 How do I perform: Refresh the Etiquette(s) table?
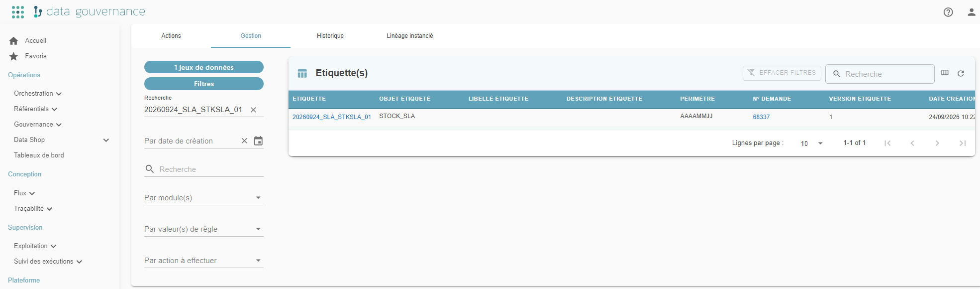click(961, 73)
